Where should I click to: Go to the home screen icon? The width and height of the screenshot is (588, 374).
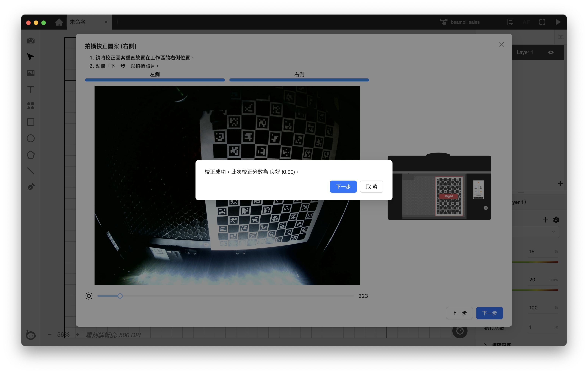click(59, 22)
